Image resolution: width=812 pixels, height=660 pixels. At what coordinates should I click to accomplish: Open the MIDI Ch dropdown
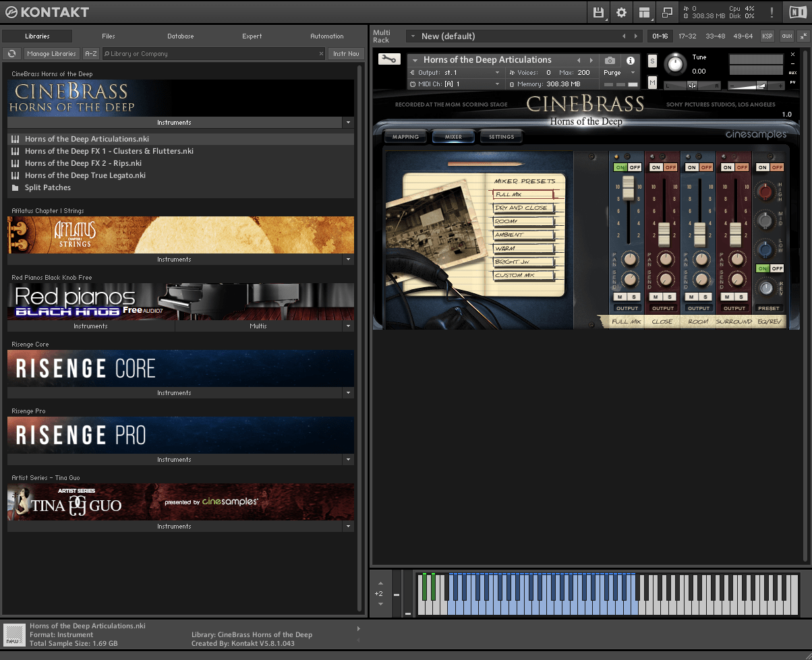455,84
